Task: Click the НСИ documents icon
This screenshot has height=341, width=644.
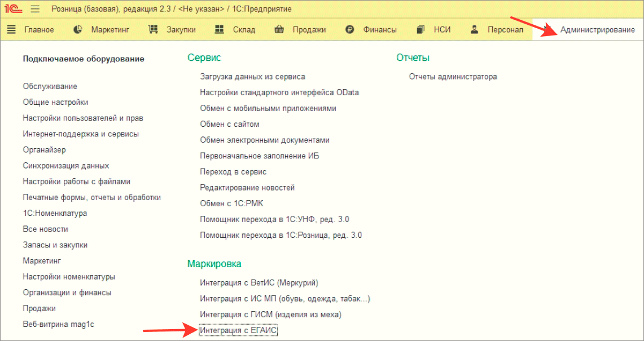Action: [x=421, y=29]
